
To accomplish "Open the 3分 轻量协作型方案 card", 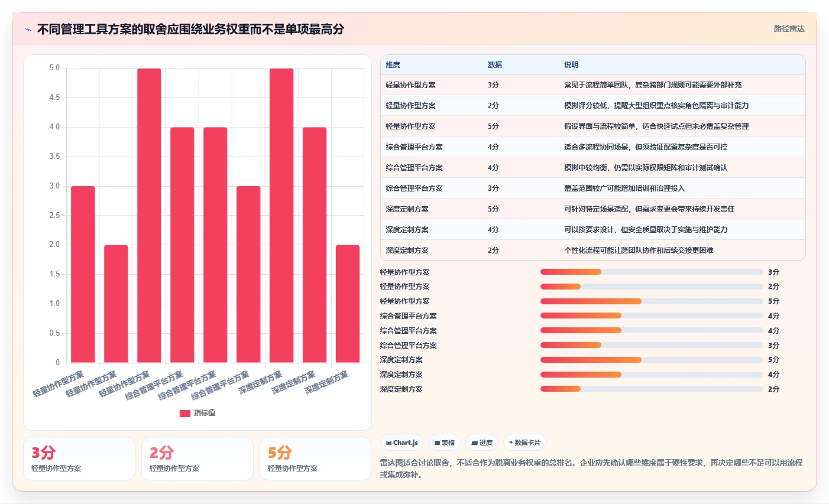I will tap(79, 459).
